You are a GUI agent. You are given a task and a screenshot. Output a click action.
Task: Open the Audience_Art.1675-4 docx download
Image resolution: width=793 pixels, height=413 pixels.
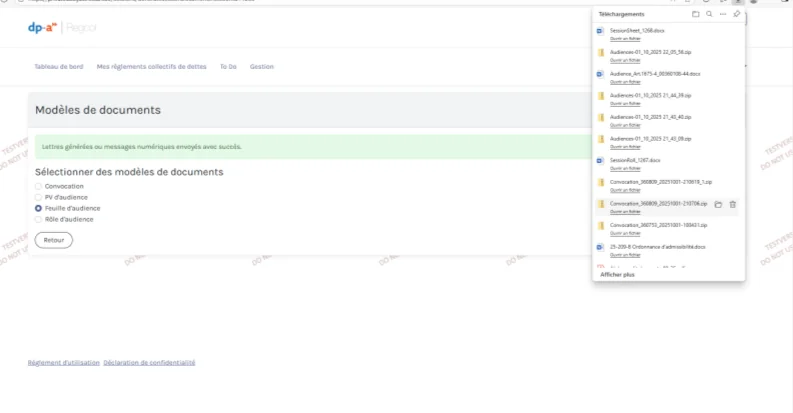pos(655,74)
